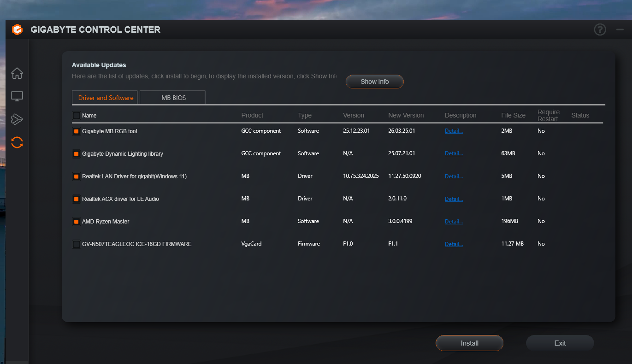Image resolution: width=632 pixels, height=364 pixels.
Task: Select the Realtek ACX driver for LE Audio name
Action: 120,199
